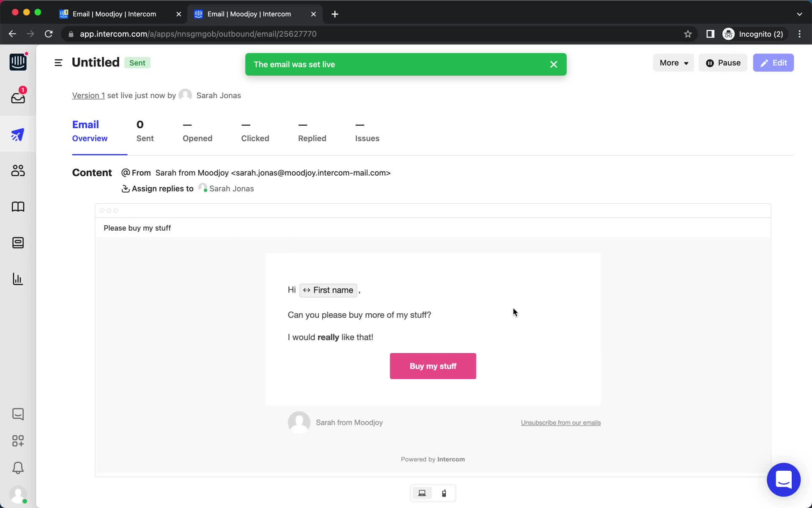Select the Issues tab
The height and width of the screenshot is (508, 812).
[367, 138]
